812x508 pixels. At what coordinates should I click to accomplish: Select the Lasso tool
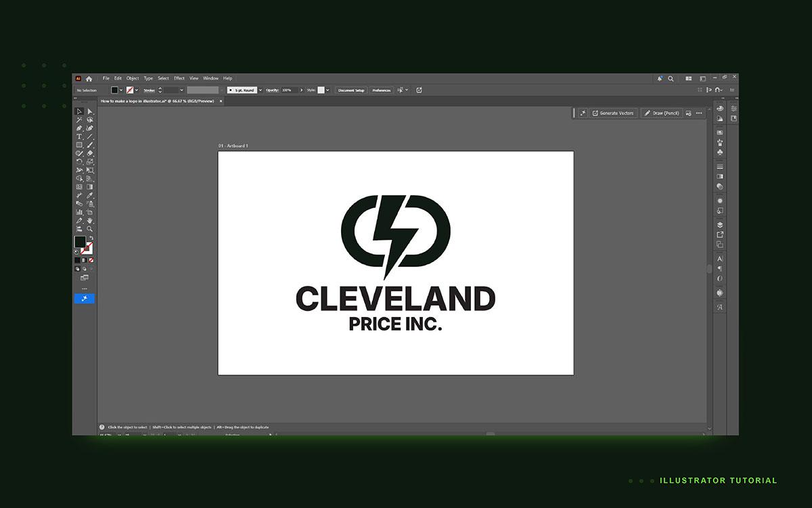point(90,119)
